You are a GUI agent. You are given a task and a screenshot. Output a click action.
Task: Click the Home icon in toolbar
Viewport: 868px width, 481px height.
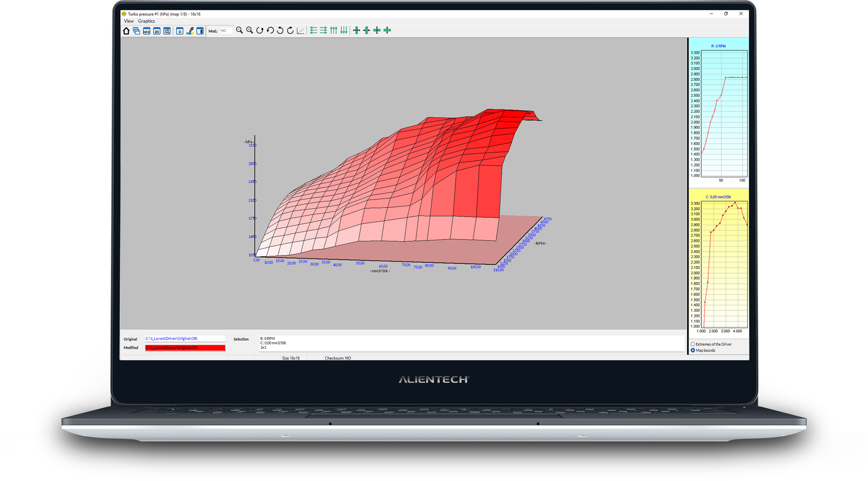pyautogui.click(x=126, y=31)
